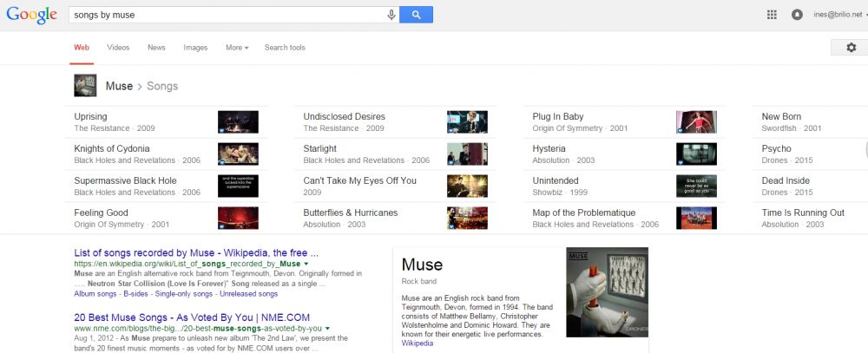Image resolution: width=868 pixels, height=353 pixels.
Task: Open Search tools
Action: point(285,48)
